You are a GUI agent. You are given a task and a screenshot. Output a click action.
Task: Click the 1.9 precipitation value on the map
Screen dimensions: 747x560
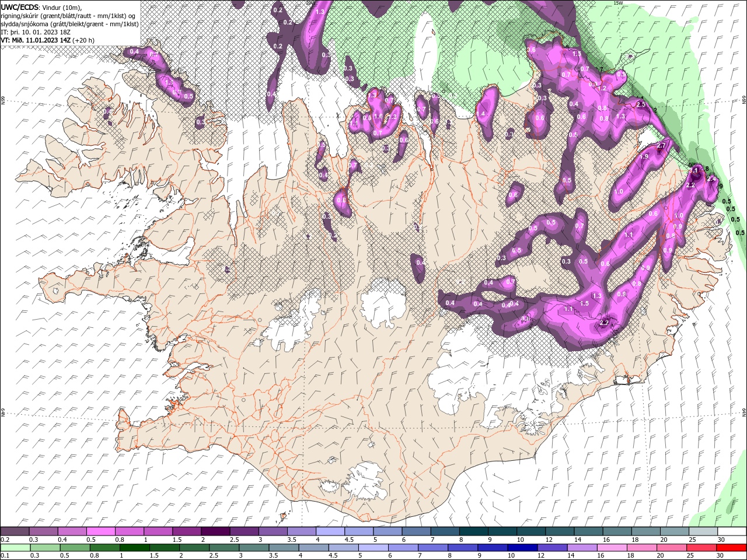coord(644,156)
